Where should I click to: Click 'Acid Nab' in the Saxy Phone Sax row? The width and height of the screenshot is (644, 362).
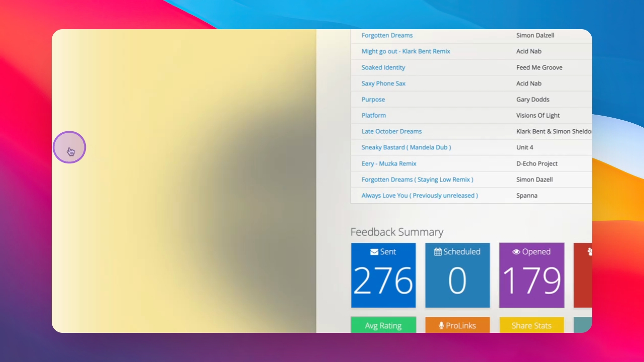pyautogui.click(x=529, y=83)
